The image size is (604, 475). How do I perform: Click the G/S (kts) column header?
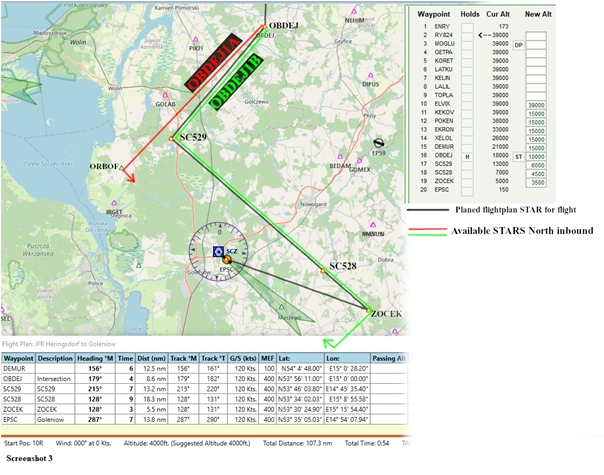243,358
